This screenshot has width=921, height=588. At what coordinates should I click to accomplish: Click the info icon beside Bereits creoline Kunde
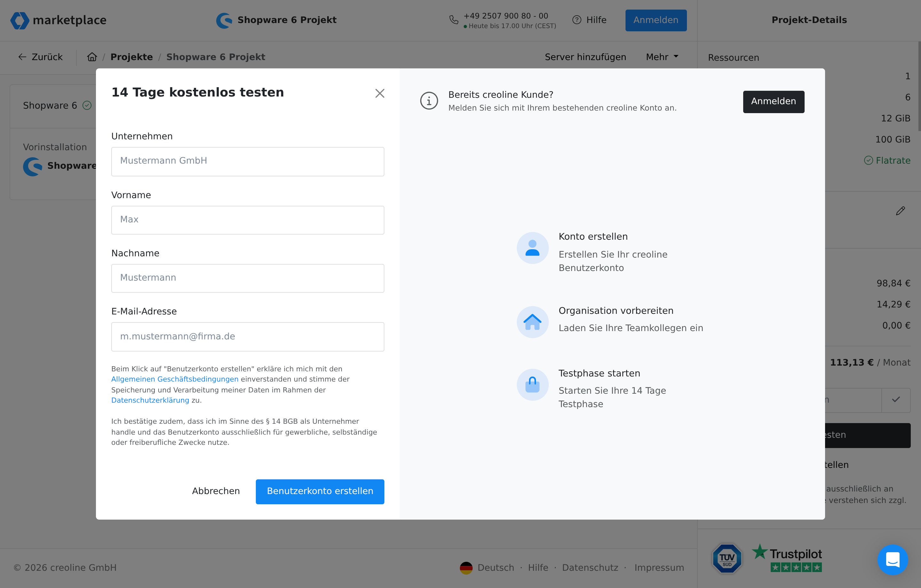click(x=429, y=101)
